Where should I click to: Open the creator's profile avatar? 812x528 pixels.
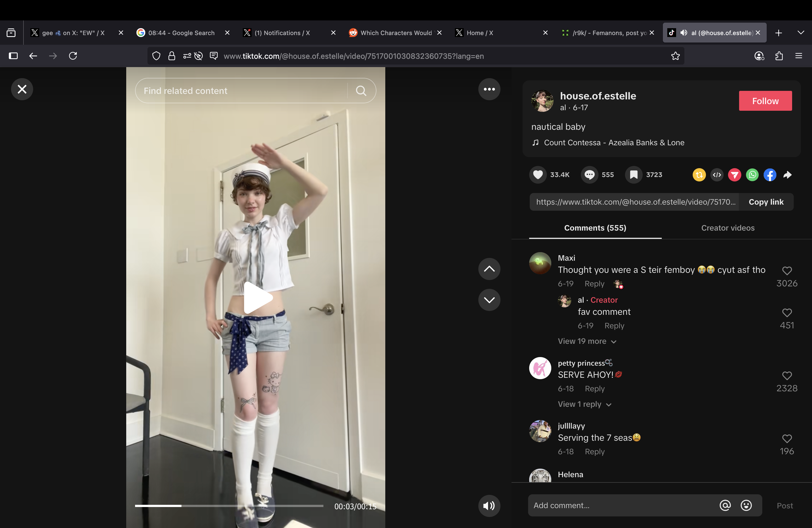[542, 101]
